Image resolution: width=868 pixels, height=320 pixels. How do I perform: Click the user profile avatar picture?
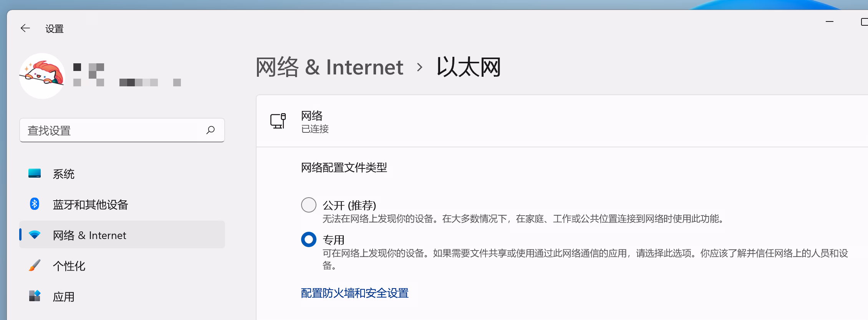point(42,76)
